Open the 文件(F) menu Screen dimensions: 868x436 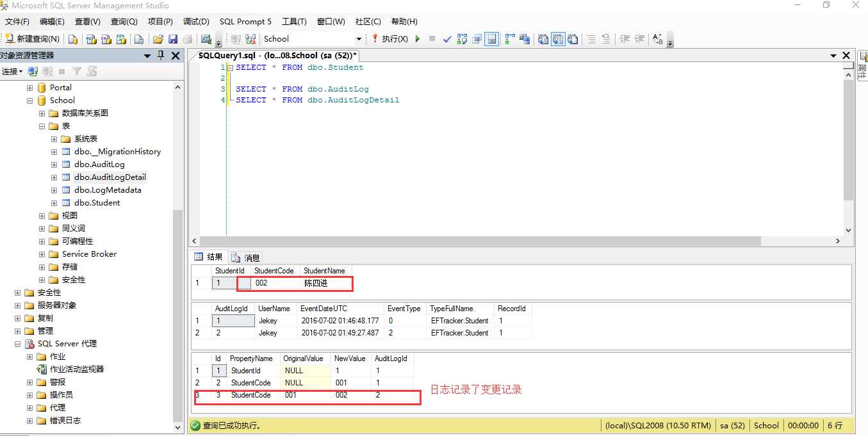17,22
